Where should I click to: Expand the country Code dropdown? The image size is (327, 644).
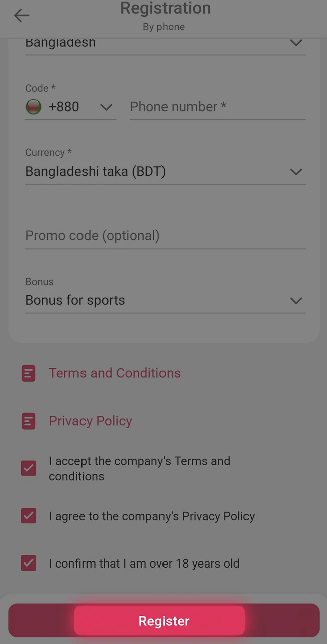(106, 107)
